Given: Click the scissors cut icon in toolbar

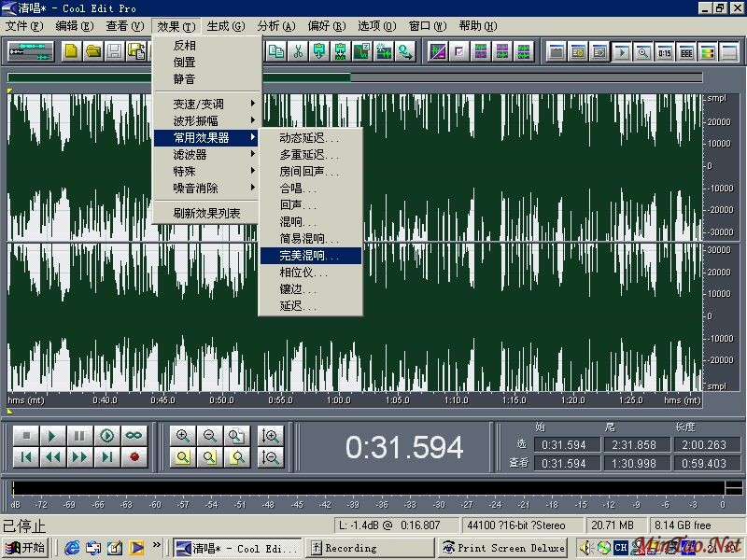Looking at the screenshot, I should [298, 51].
